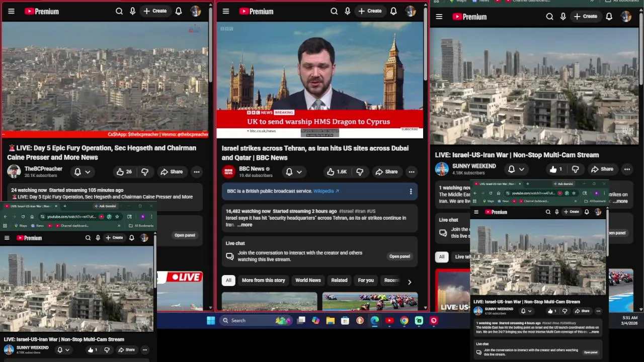Screen dimensions: 644x362
Task: Open Microsoft Edge from the taskbar
Action: (x=375, y=320)
